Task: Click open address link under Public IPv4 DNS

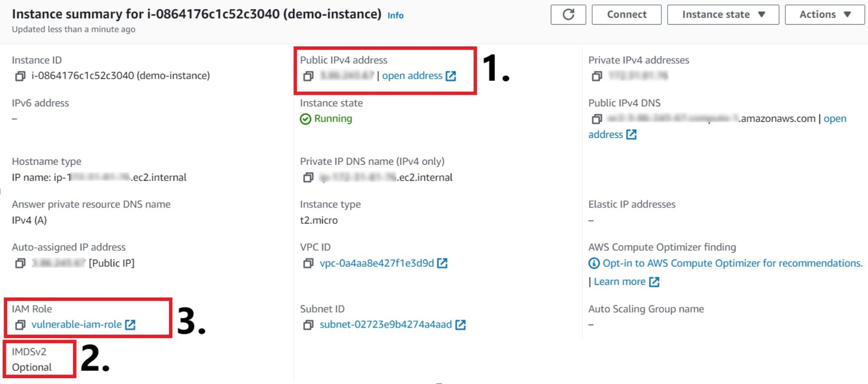Action: tap(835, 119)
